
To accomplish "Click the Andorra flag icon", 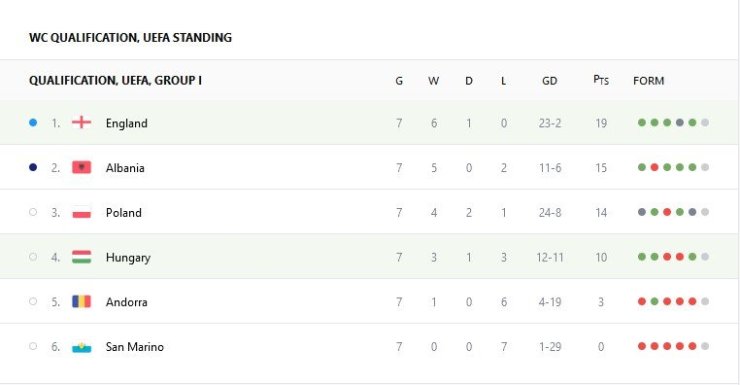I will tap(81, 301).
